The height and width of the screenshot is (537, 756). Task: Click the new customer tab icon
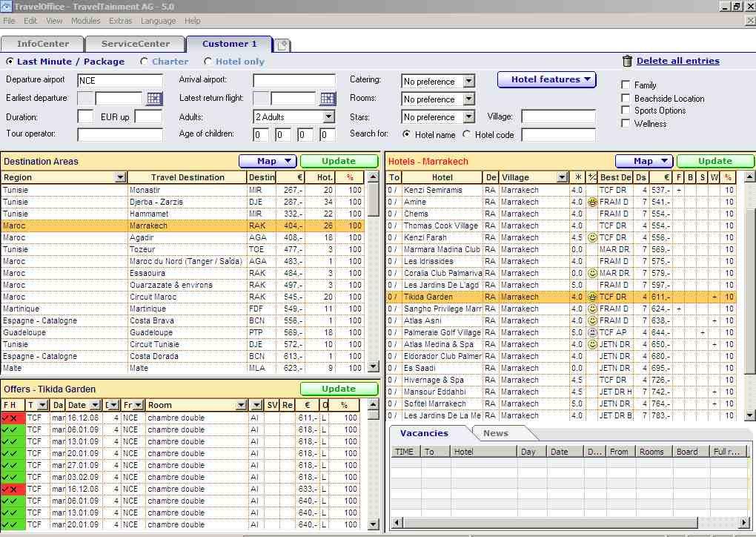[282, 45]
